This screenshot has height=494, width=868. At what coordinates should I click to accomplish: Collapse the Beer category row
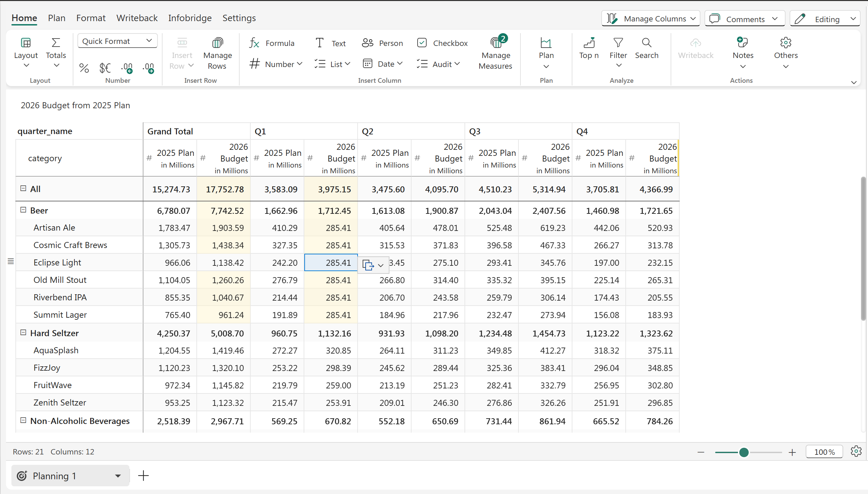[23, 210]
